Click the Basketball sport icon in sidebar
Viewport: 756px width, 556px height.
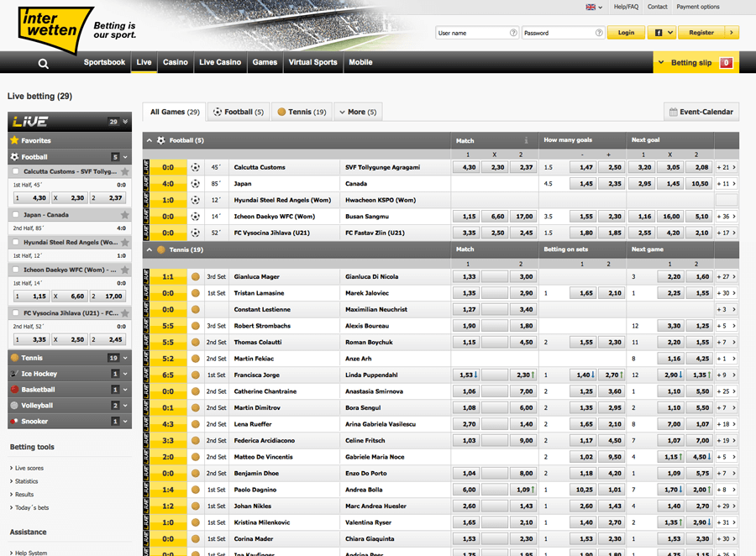14,390
